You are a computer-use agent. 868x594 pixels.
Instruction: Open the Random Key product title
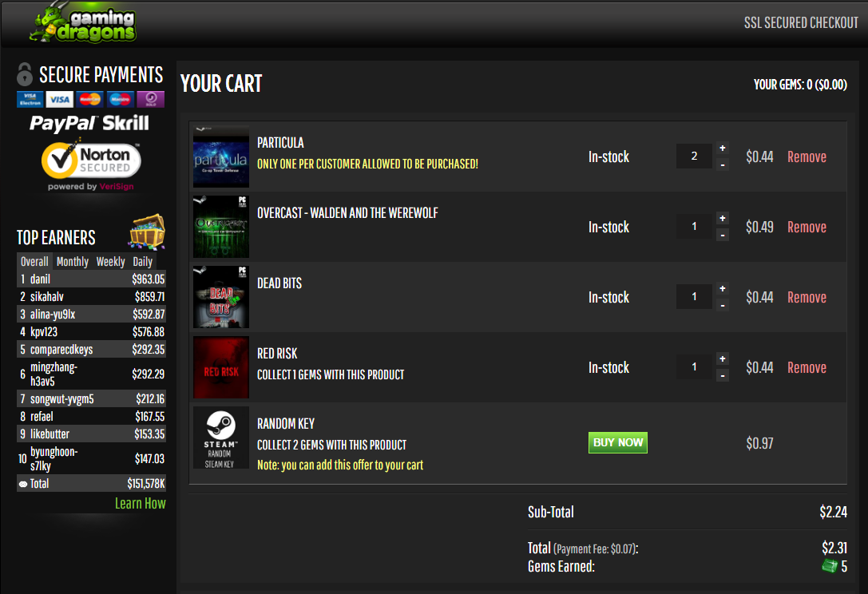(286, 424)
